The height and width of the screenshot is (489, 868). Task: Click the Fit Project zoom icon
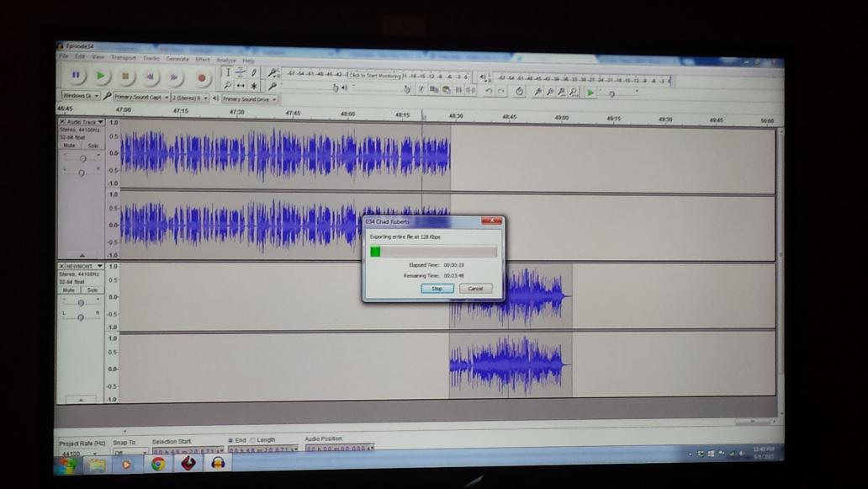(x=574, y=93)
